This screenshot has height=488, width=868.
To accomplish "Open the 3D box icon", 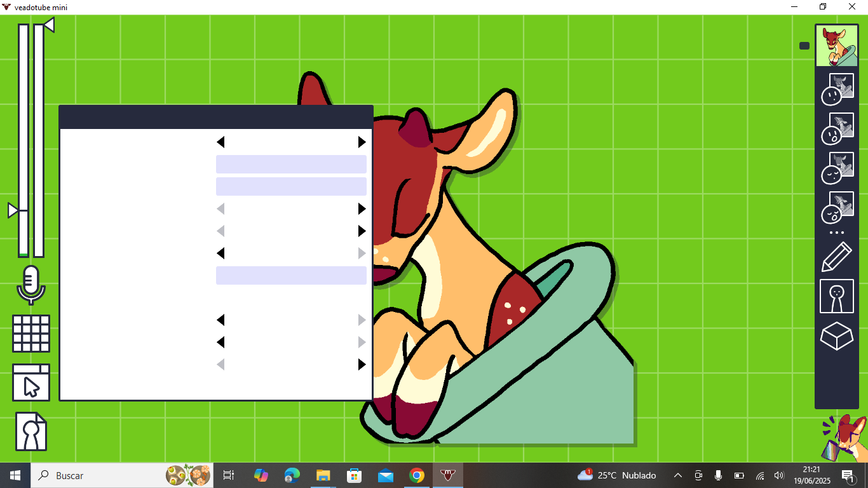I will (x=836, y=335).
